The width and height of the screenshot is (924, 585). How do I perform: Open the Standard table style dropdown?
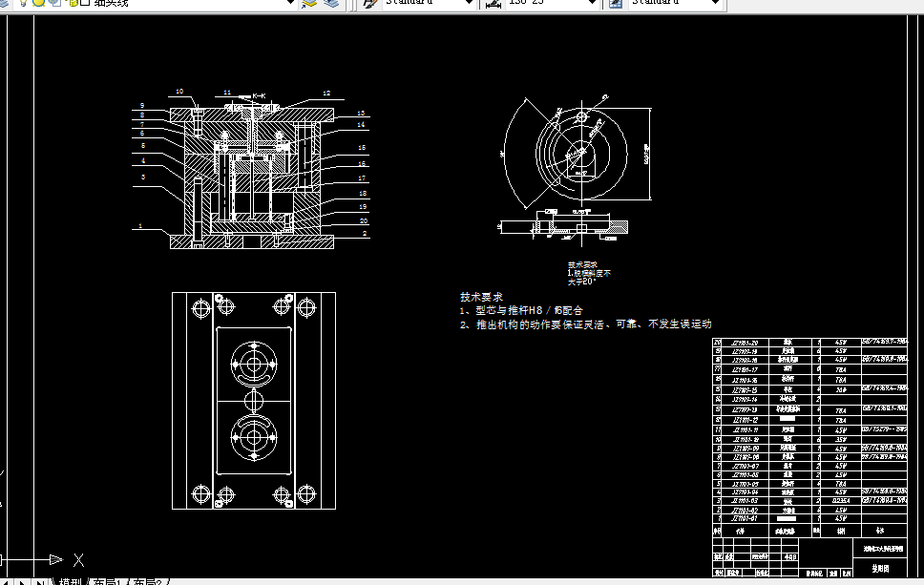[716, 5]
